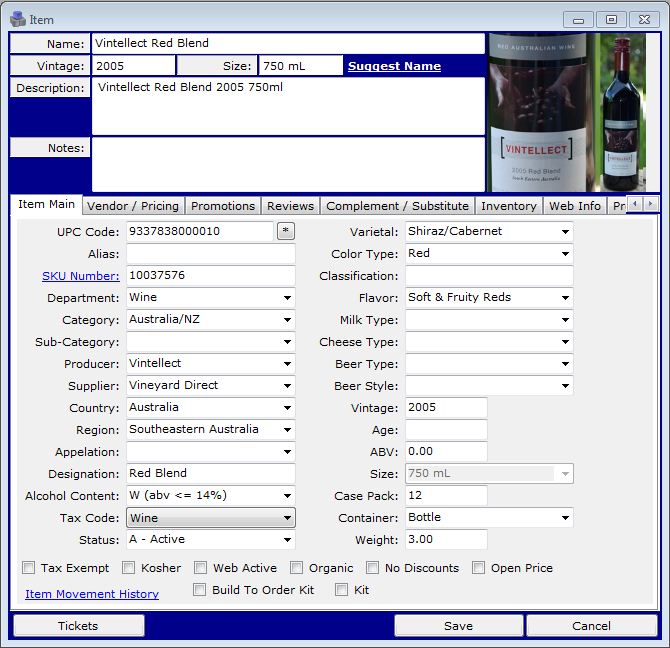Expand the Container dropdown
Viewport: 670px width, 648px height.
click(566, 518)
